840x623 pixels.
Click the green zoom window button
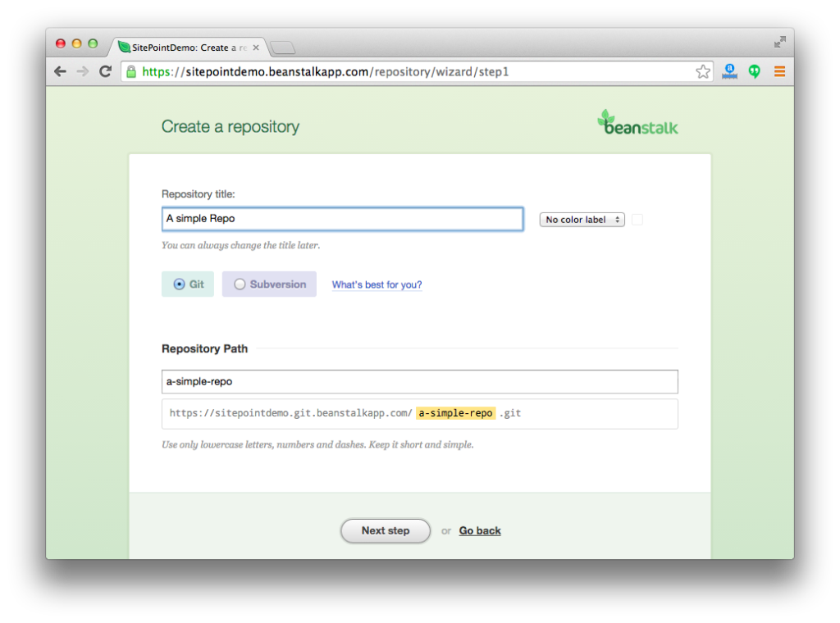pyautogui.click(x=93, y=43)
